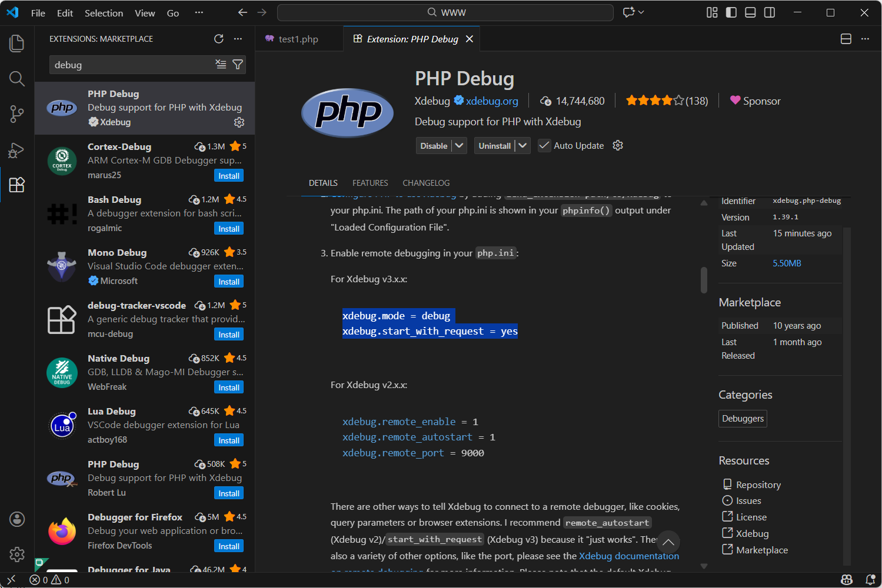This screenshot has height=588, width=882.
Task: Toggle the primary side bar
Action: (x=731, y=12)
